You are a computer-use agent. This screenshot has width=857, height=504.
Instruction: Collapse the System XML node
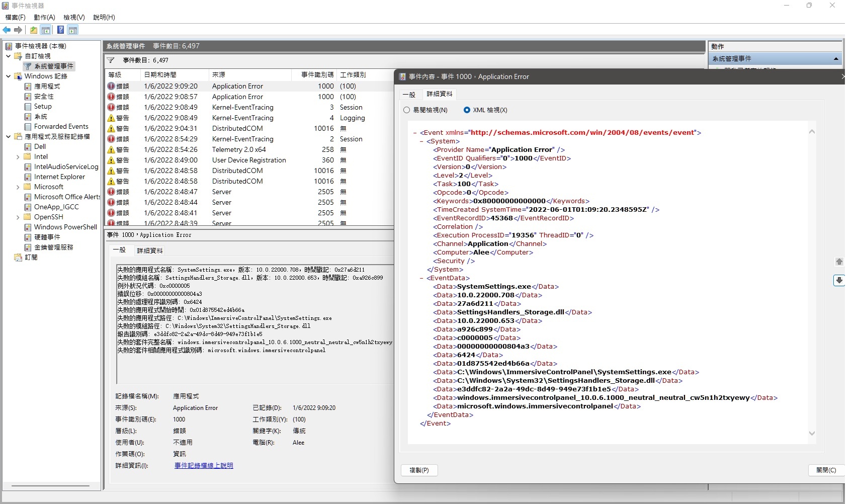point(421,141)
